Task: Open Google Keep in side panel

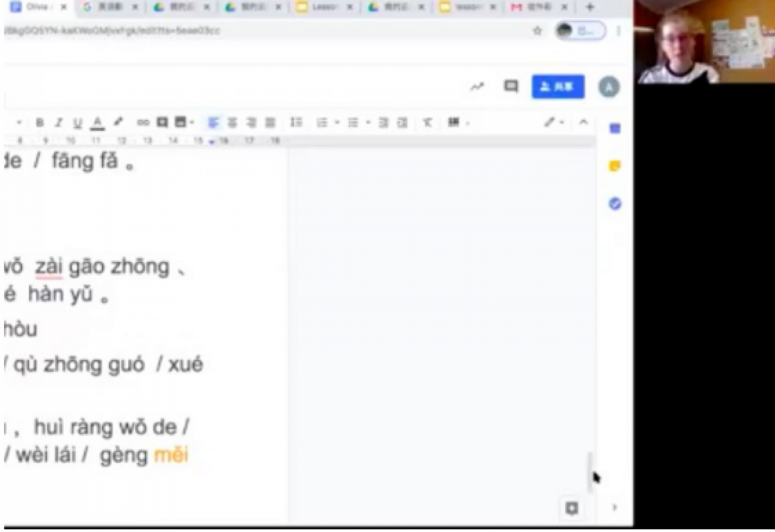Action: (x=615, y=166)
